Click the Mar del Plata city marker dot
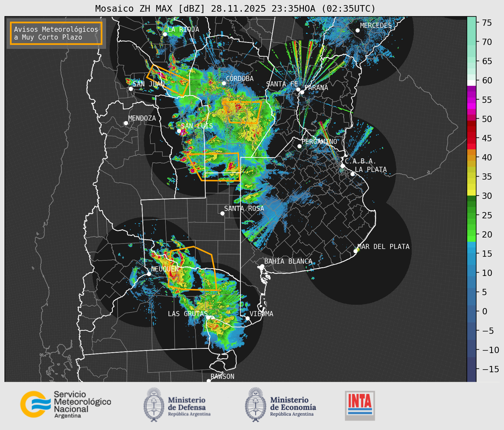Viewport: 504px width, 430px height. point(356,251)
